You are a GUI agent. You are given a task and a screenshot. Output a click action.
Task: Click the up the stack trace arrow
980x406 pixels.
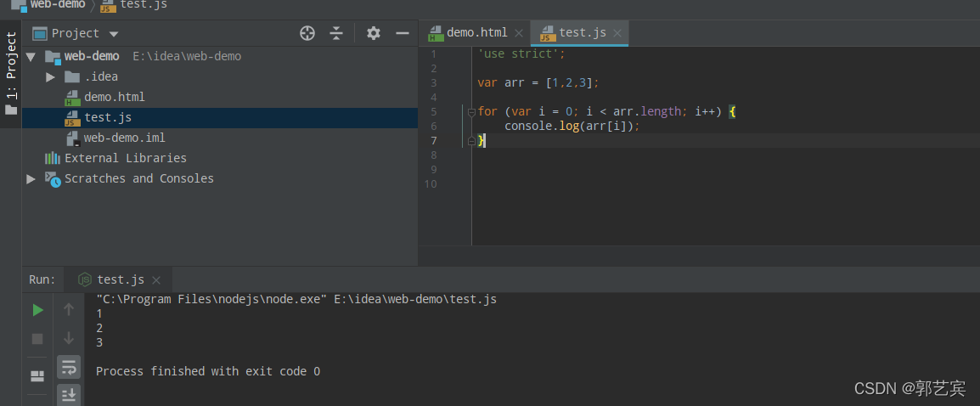[69, 309]
